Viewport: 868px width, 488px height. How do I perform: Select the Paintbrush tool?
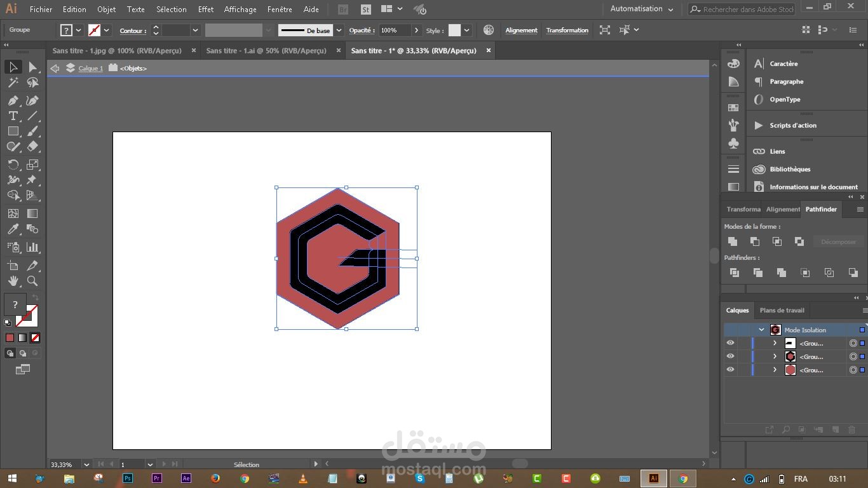32,131
